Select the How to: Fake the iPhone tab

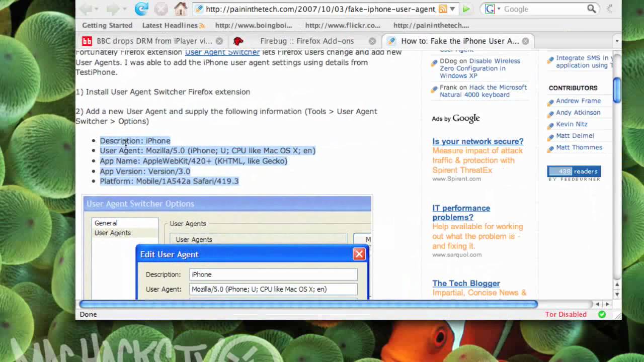(459, 41)
